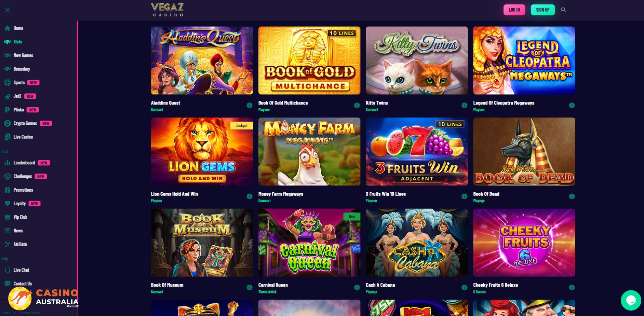Image resolution: width=644 pixels, height=316 pixels.
Task: Click the info icon for Carnival Queen
Action: coord(357,288)
